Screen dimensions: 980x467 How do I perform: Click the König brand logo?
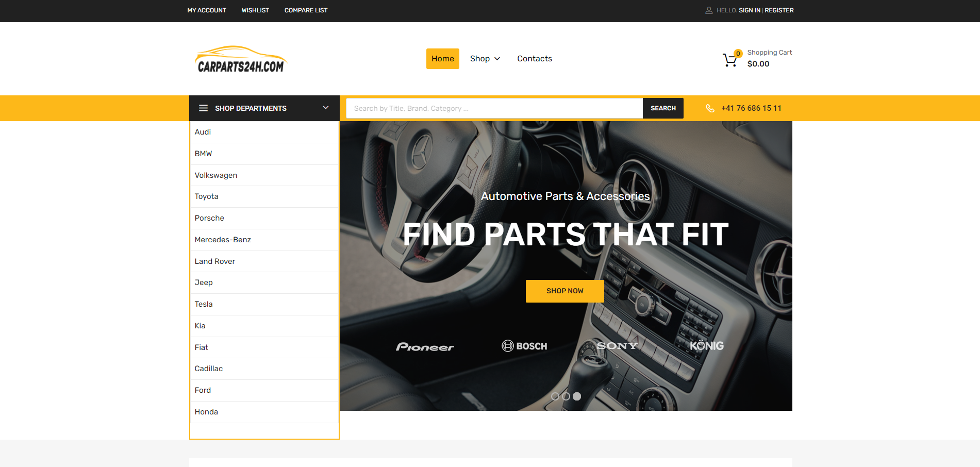pyautogui.click(x=707, y=345)
